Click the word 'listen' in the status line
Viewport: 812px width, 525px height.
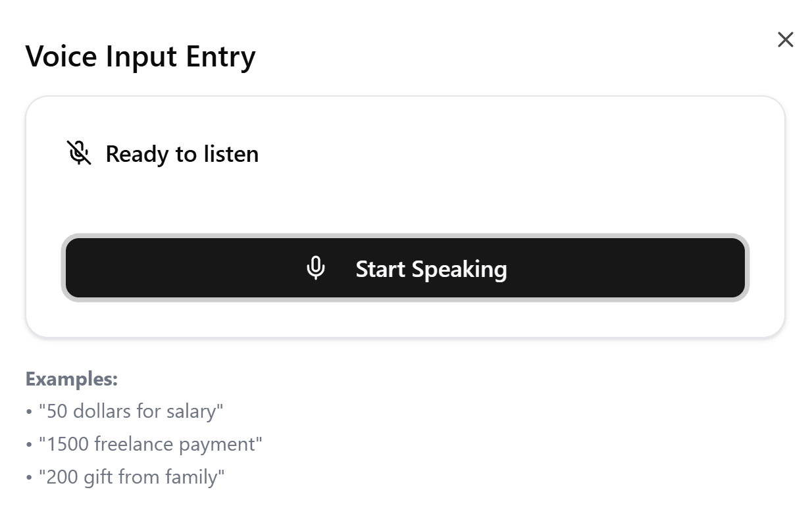point(230,154)
